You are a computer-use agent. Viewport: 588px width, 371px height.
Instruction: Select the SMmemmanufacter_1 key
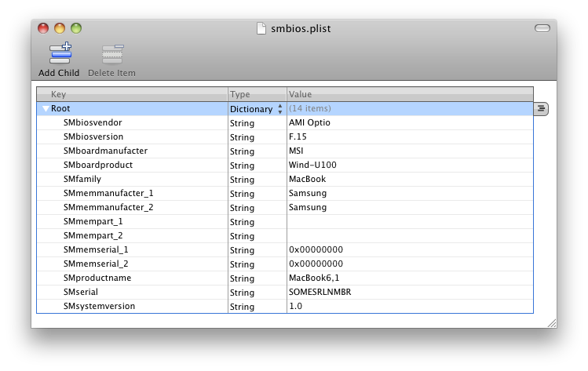(108, 194)
